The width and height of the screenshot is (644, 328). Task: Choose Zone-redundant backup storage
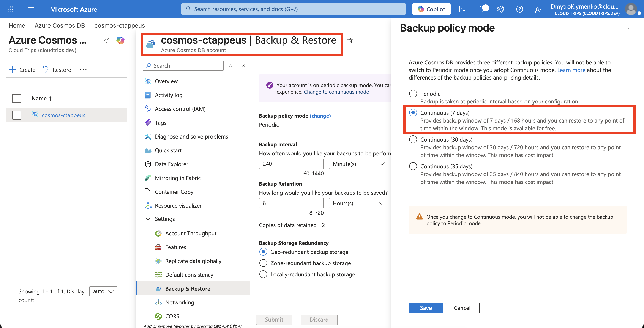coord(263,263)
